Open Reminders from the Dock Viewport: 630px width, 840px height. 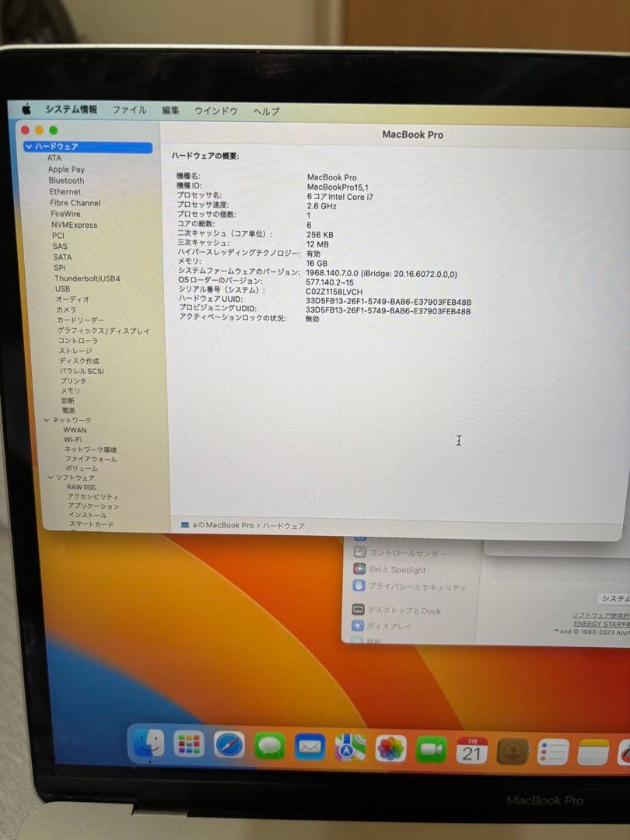tap(553, 752)
